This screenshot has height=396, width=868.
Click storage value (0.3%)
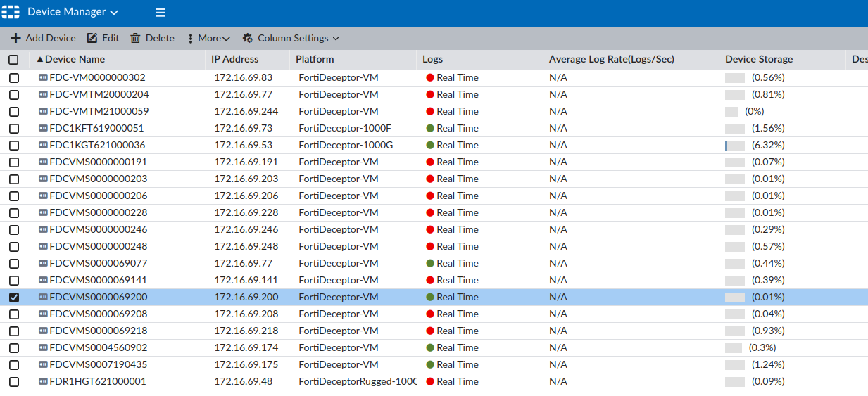coord(762,347)
